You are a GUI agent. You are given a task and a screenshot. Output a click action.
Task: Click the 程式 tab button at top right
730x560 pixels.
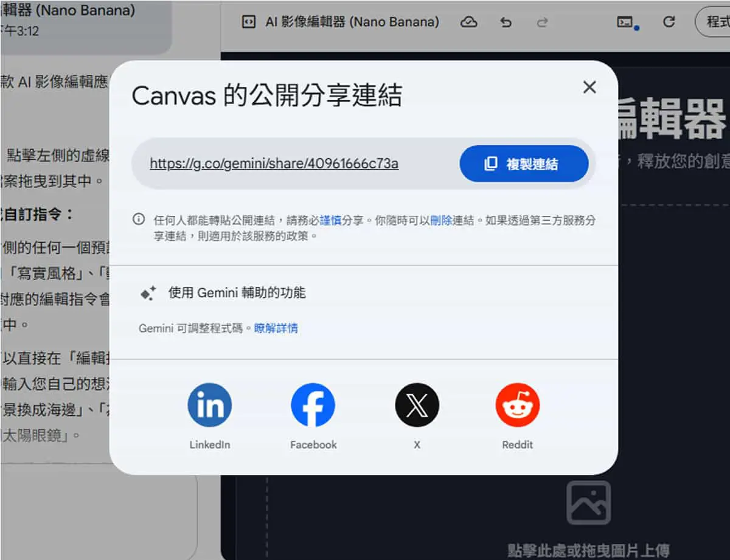(x=713, y=22)
